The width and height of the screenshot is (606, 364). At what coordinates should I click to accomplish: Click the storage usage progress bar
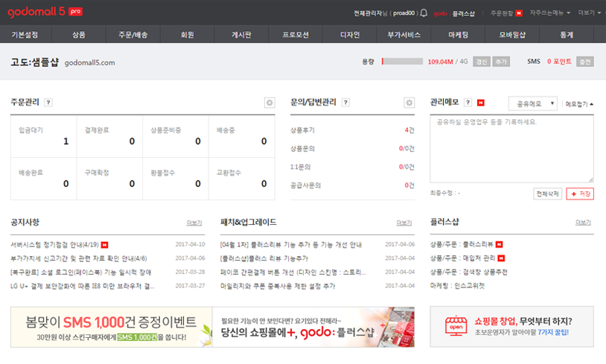click(x=402, y=62)
